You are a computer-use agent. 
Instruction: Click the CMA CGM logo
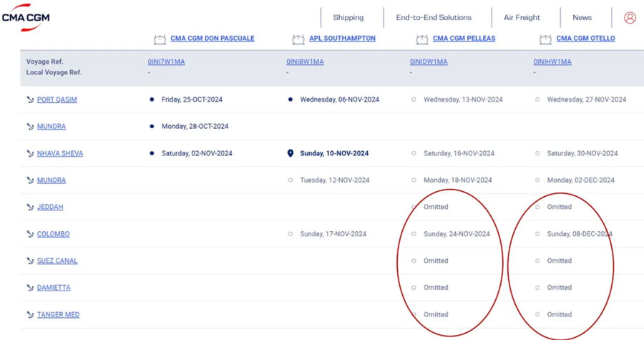[26, 18]
